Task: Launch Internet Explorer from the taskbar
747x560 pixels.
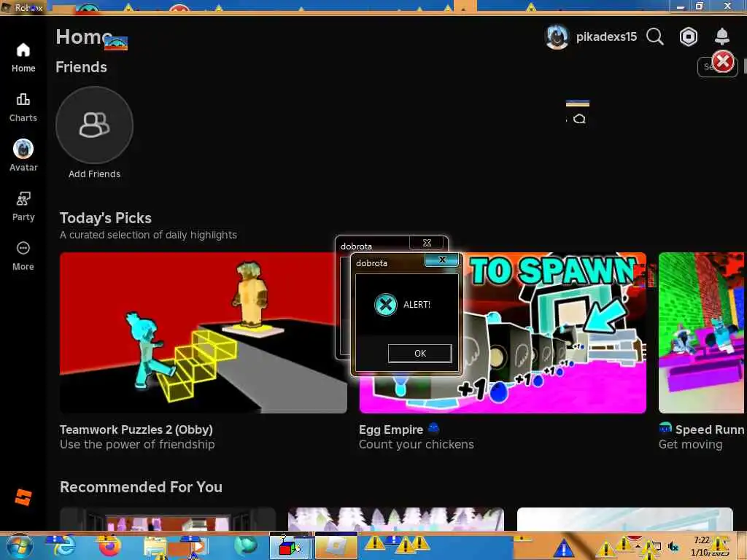Action: click(x=63, y=546)
